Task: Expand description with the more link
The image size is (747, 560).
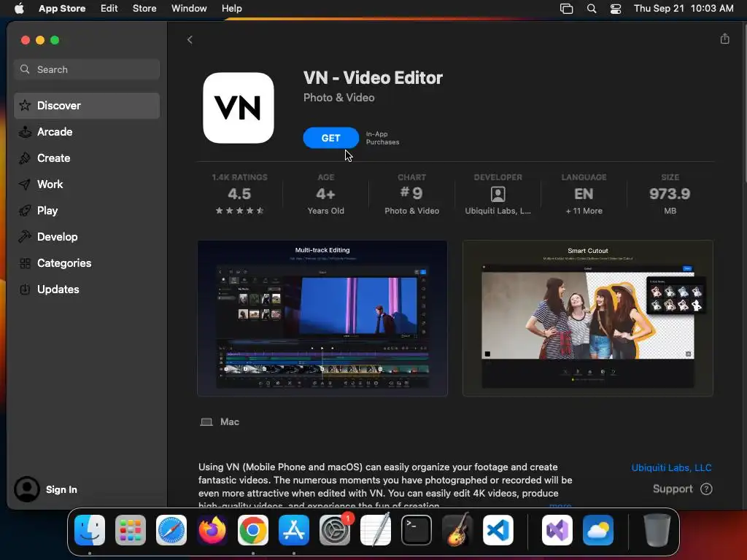Action: [x=560, y=505]
